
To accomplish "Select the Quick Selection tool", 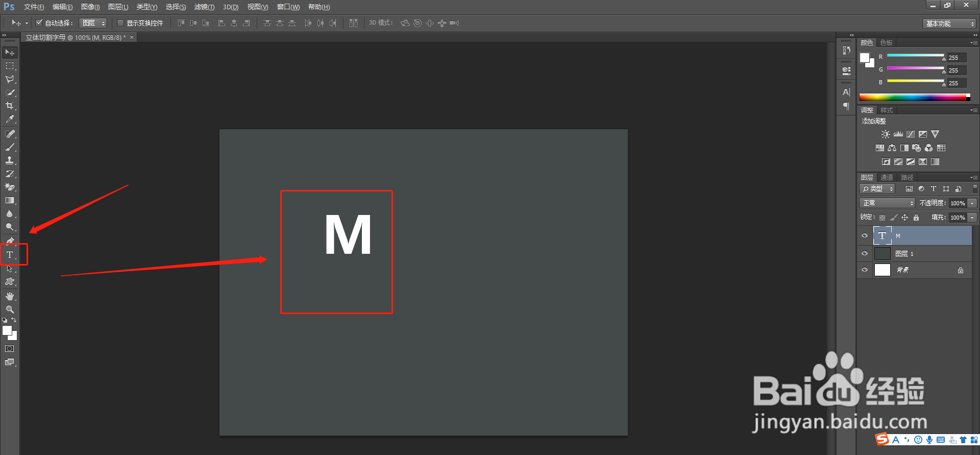I will [10, 92].
